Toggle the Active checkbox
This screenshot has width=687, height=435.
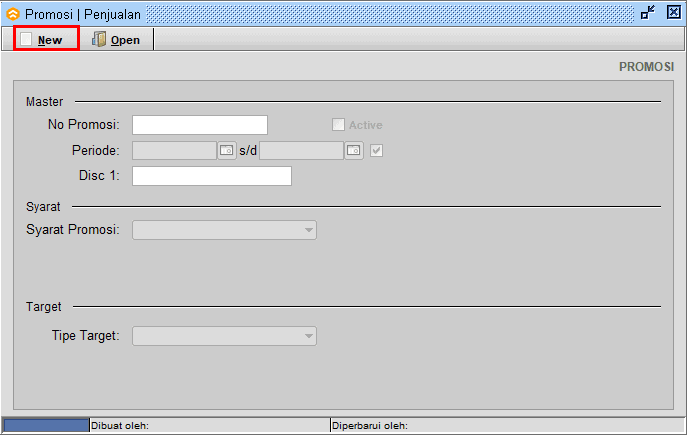[338, 125]
